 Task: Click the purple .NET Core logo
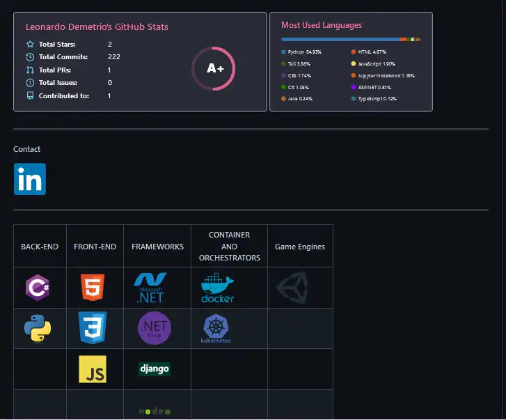[x=154, y=328]
